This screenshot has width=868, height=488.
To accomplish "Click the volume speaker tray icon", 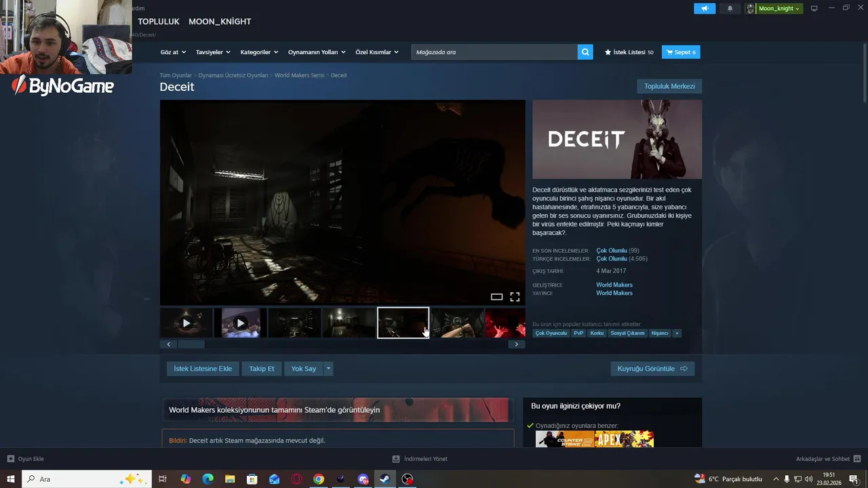I will click(808, 479).
